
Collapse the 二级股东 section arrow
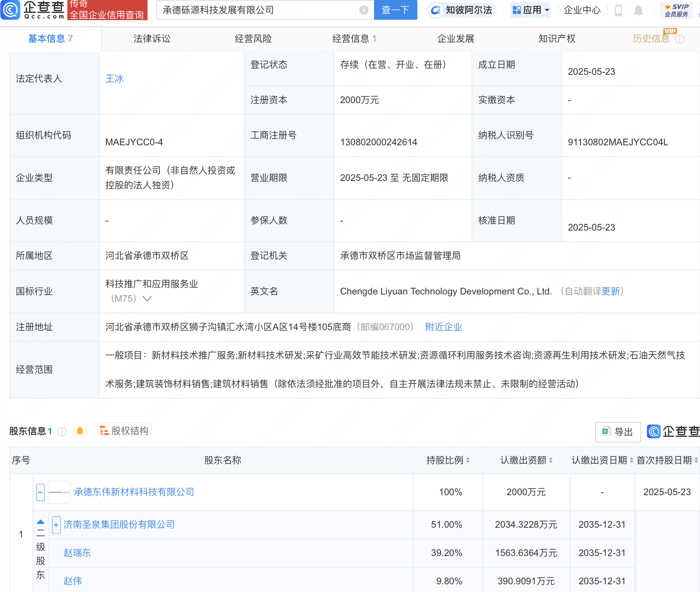[41, 521]
